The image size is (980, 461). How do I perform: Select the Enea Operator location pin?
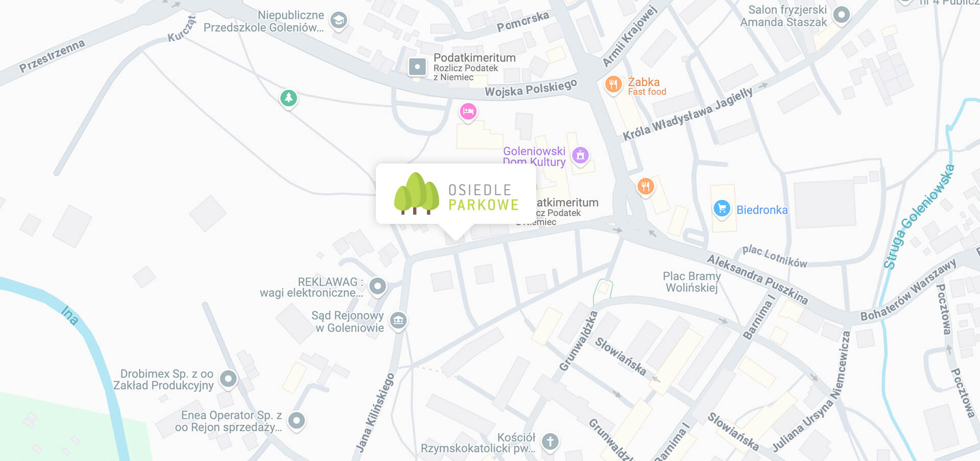click(x=296, y=422)
